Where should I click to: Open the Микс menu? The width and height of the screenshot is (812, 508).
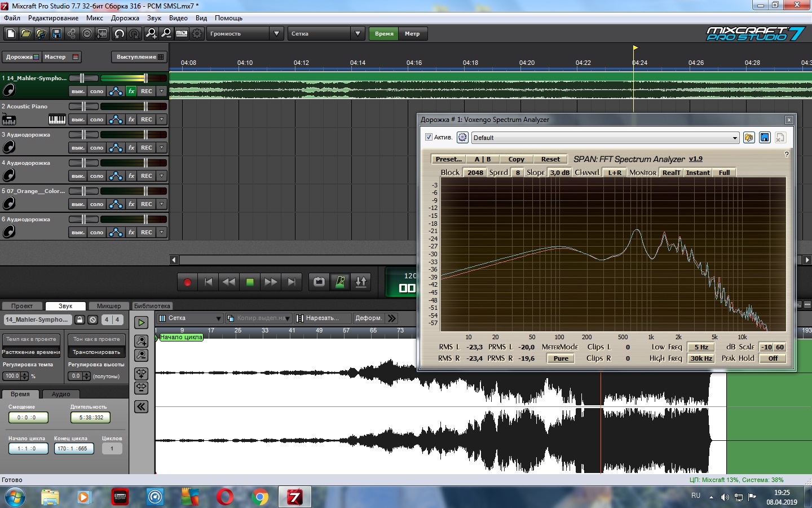[95, 18]
